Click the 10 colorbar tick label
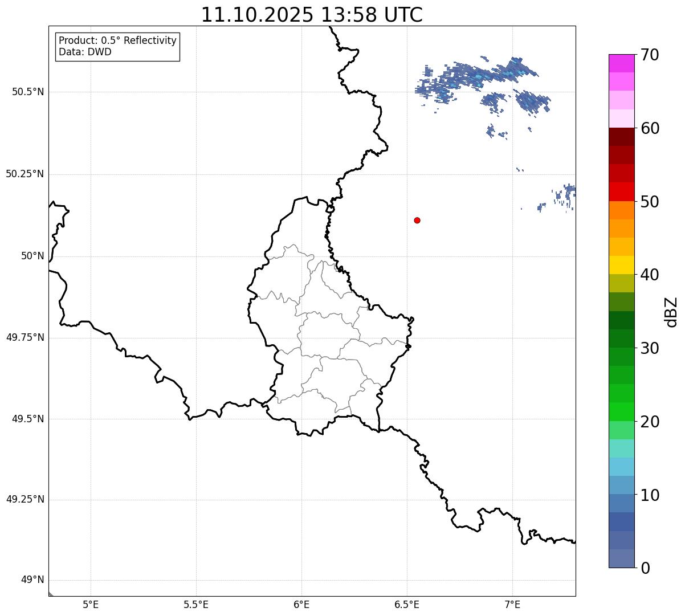 pyautogui.click(x=649, y=495)
